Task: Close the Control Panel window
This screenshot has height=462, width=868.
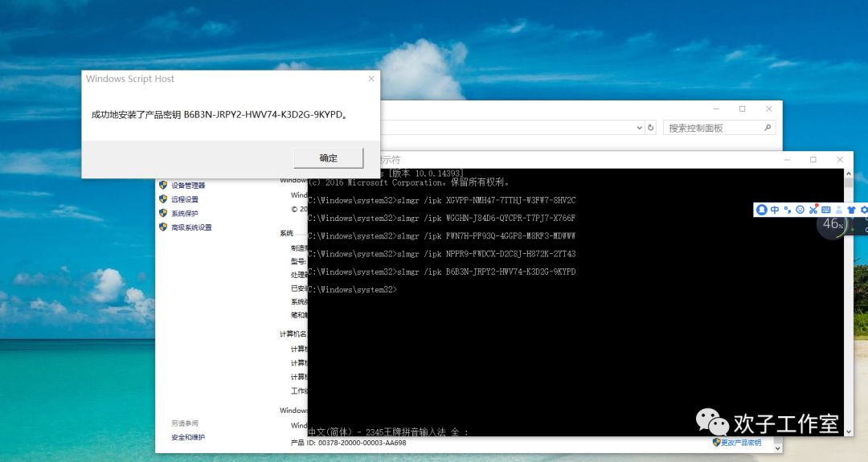Action: coord(769,109)
